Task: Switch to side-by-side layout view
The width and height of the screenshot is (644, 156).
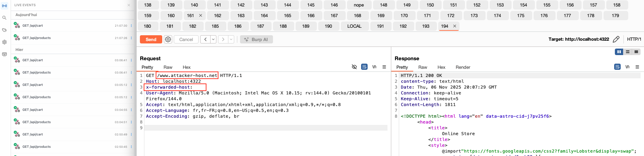Action: click(619, 52)
